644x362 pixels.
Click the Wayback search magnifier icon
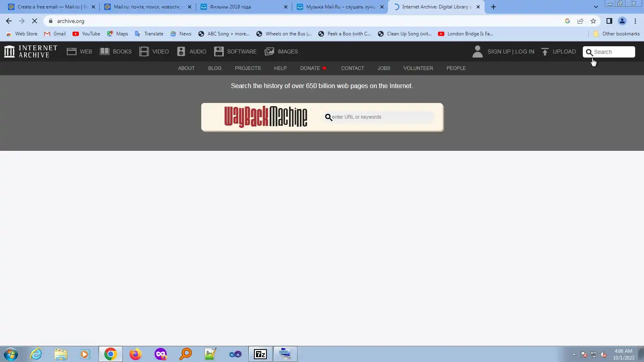(328, 117)
